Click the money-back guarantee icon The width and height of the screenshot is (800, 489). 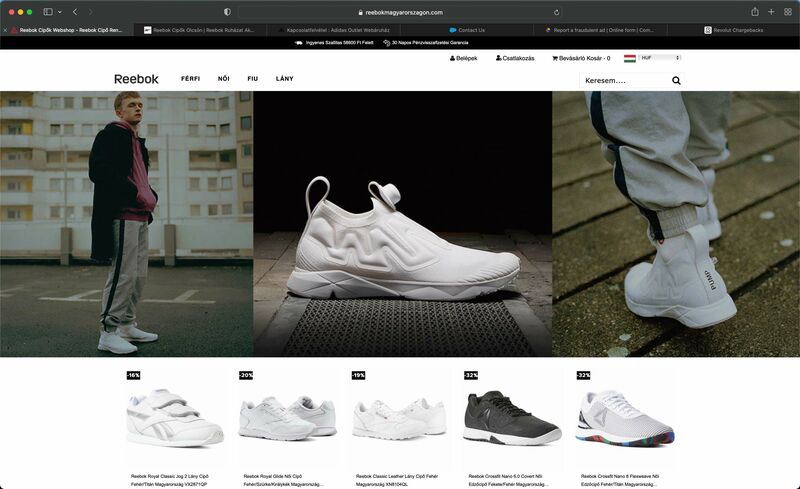click(387, 43)
